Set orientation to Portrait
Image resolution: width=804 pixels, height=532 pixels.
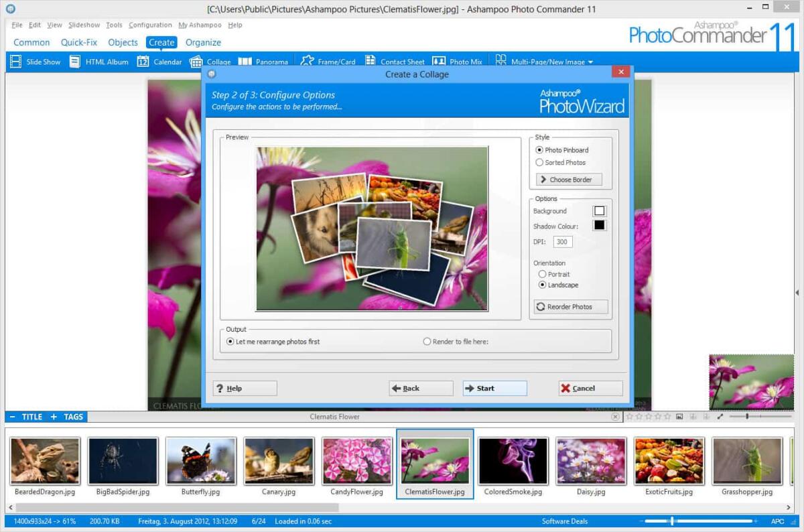(543, 274)
